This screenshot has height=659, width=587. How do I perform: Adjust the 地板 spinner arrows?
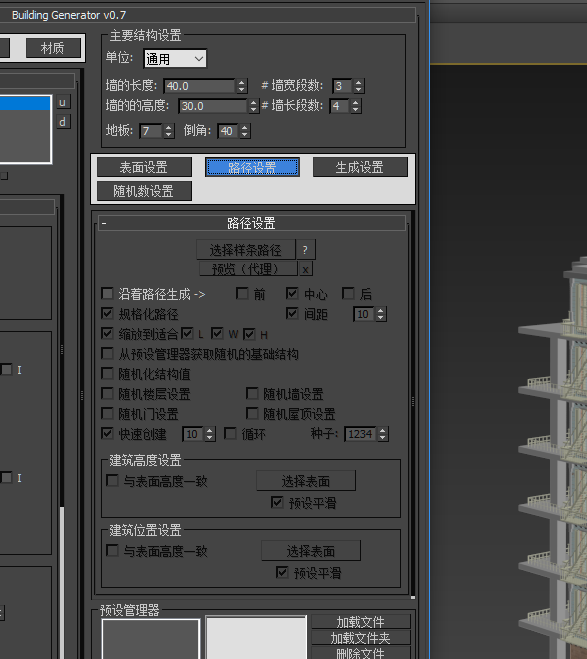[168, 131]
